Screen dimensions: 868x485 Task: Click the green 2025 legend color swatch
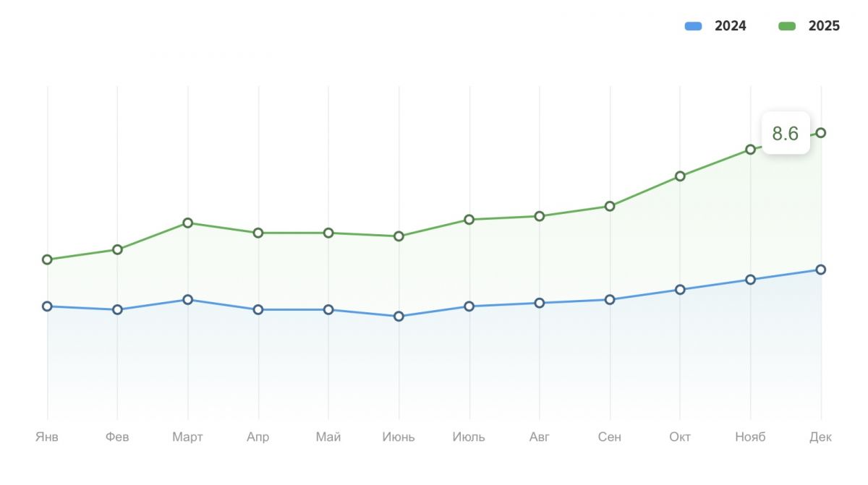(787, 26)
